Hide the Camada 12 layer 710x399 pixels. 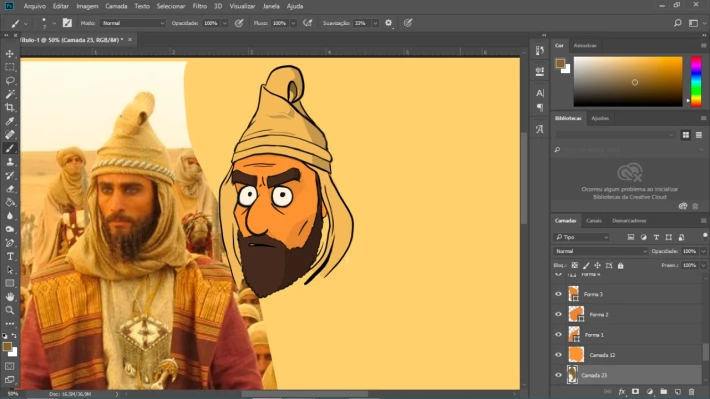pyautogui.click(x=558, y=355)
